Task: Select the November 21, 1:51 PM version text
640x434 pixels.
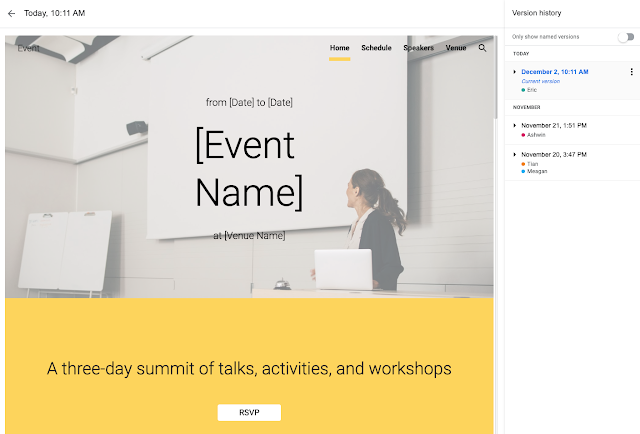Action: click(553, 125)
